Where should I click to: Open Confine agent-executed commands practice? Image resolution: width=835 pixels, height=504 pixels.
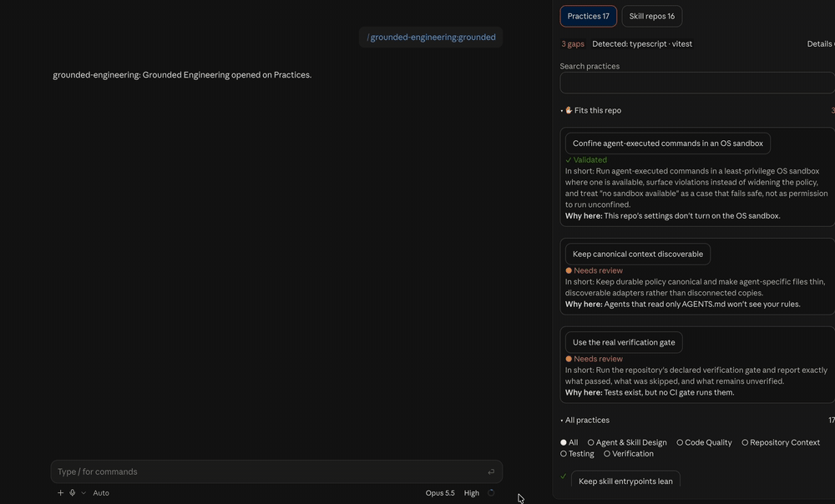point(668,144)
